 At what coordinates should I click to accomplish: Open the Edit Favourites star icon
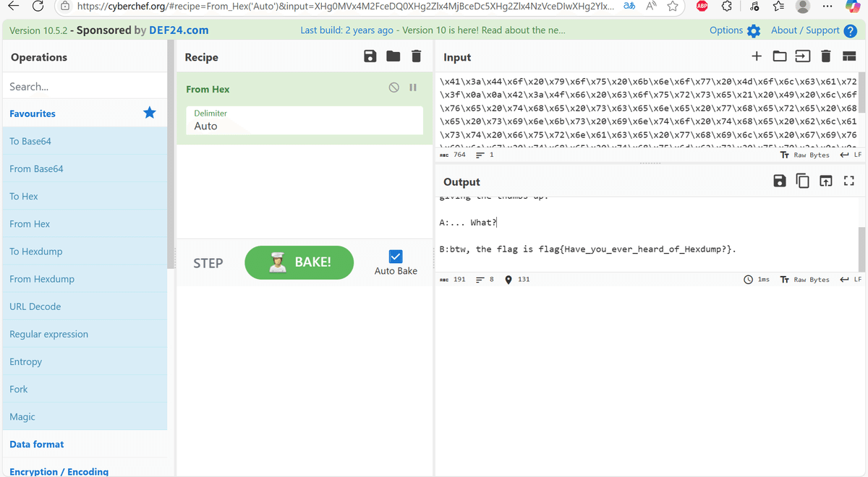point(149,113)
